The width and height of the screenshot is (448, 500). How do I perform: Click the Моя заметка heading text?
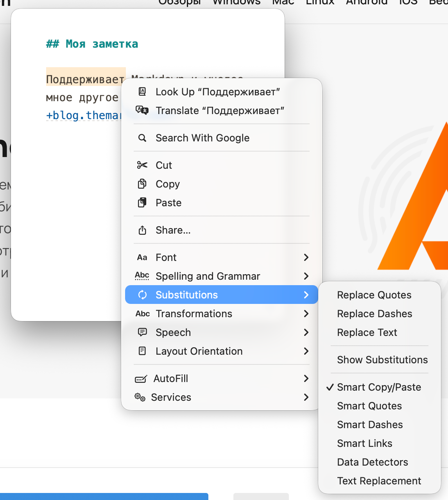(x=102, y=44)
